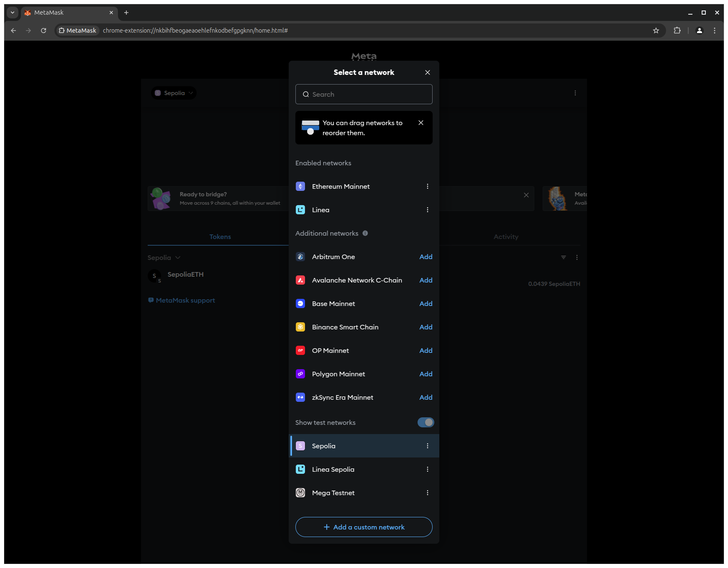Switch to the Tokens tab
The height and width of the screenshot is (568, 728).
(x=220, y=236)
